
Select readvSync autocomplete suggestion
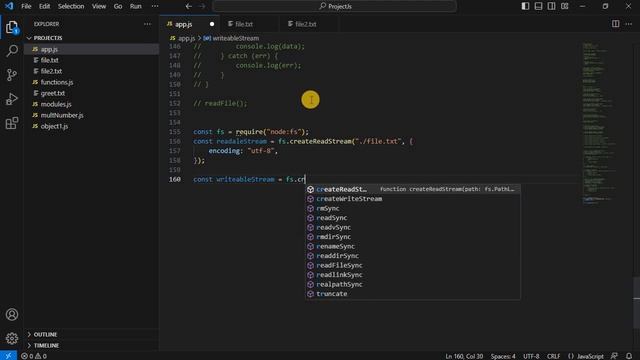click(413, 227)
